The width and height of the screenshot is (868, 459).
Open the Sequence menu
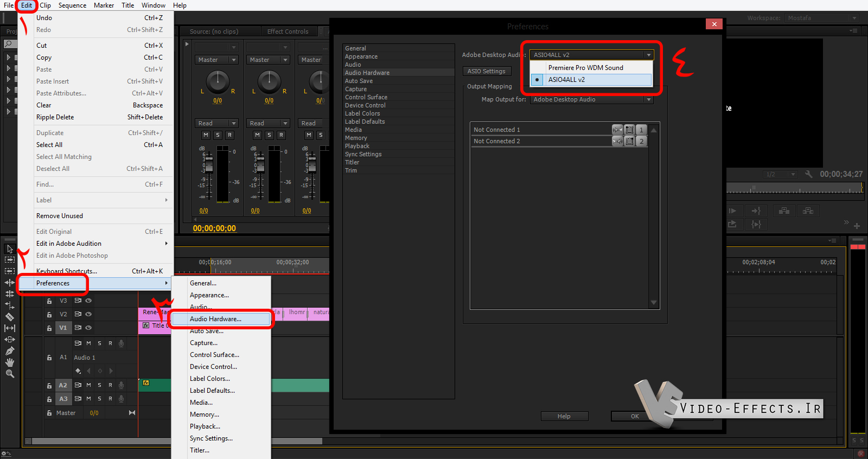coord(72,5)
